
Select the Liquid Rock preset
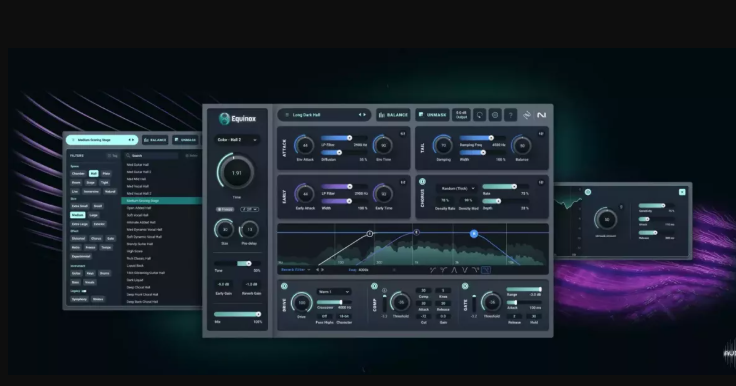pos(135,266)
